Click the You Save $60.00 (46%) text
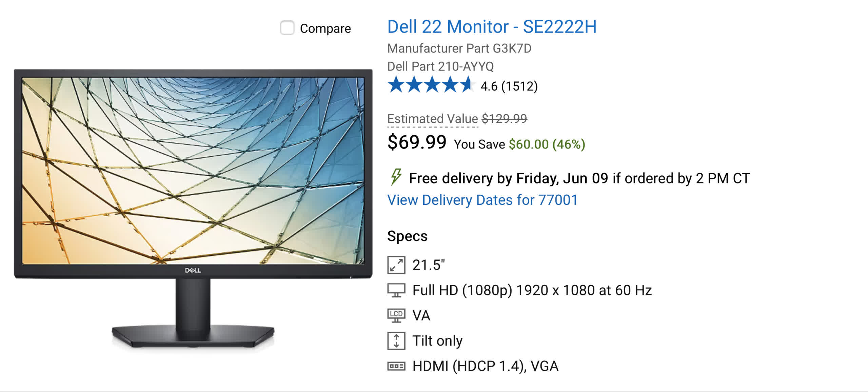The image size is (868, 392). (x=519, y=144)
